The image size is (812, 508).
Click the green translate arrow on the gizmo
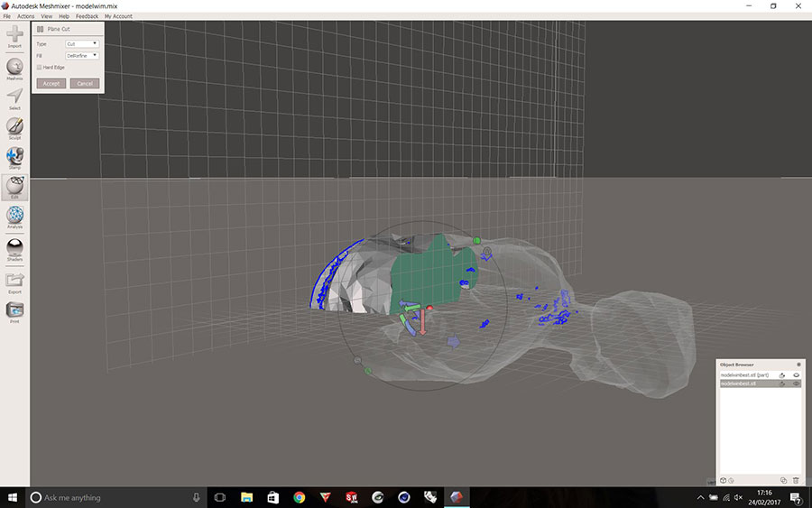412,308
